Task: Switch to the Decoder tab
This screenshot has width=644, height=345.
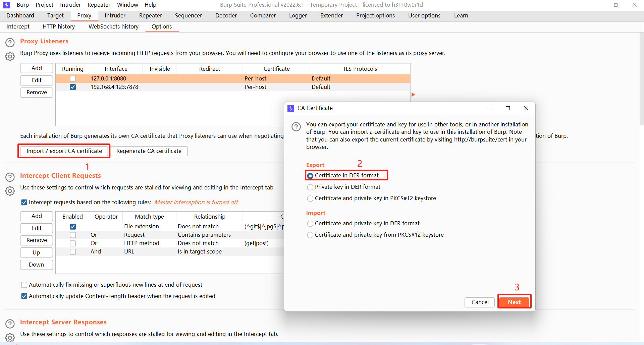Action: (x=226, y=15)
